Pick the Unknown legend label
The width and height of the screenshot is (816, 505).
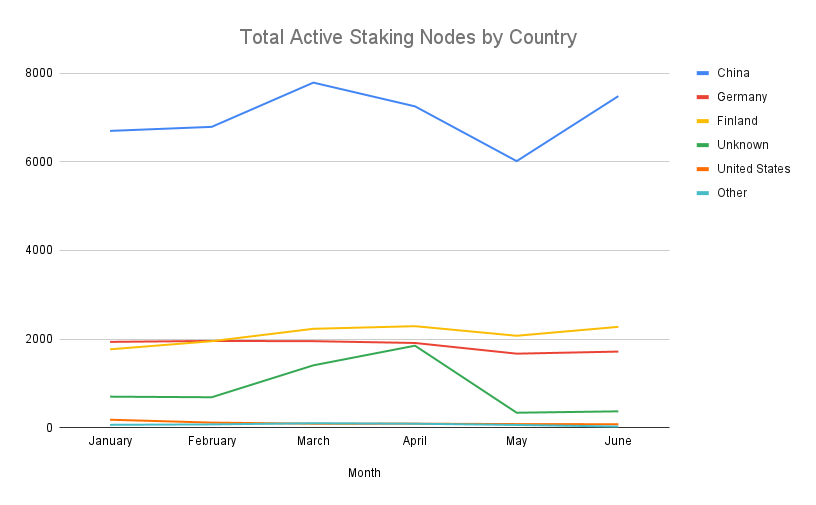741,145
